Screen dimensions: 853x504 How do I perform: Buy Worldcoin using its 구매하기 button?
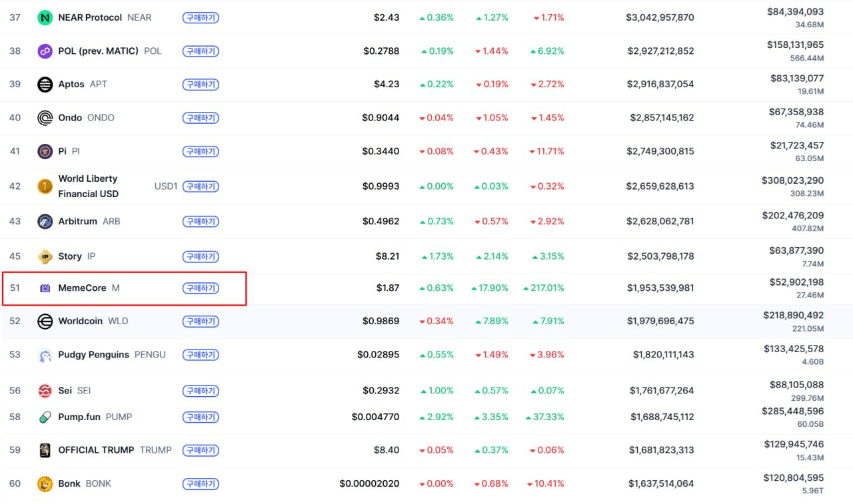[201, 322]
